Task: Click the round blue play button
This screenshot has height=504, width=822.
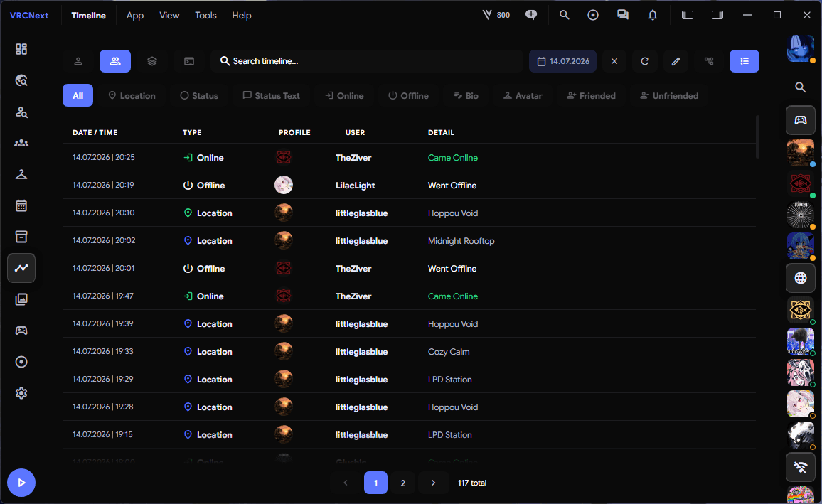Action: click(21, 483)
